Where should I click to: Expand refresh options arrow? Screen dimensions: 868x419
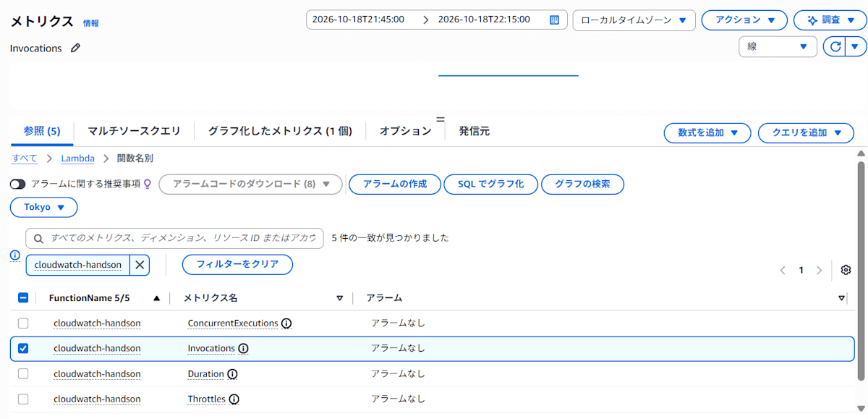(856, 46)
